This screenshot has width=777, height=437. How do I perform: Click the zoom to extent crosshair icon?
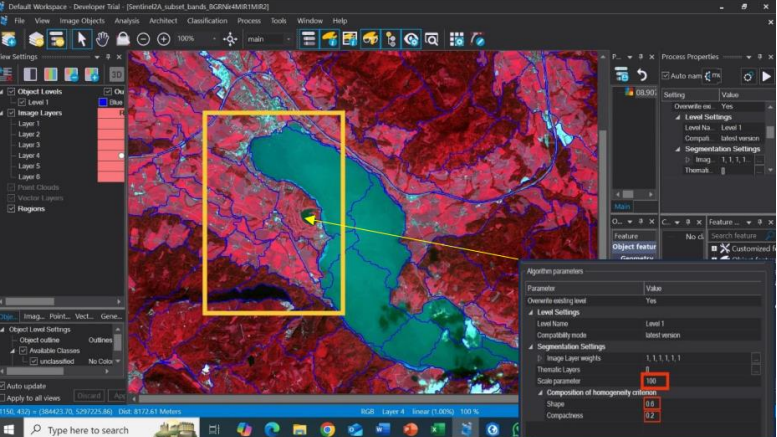[230, 39]
